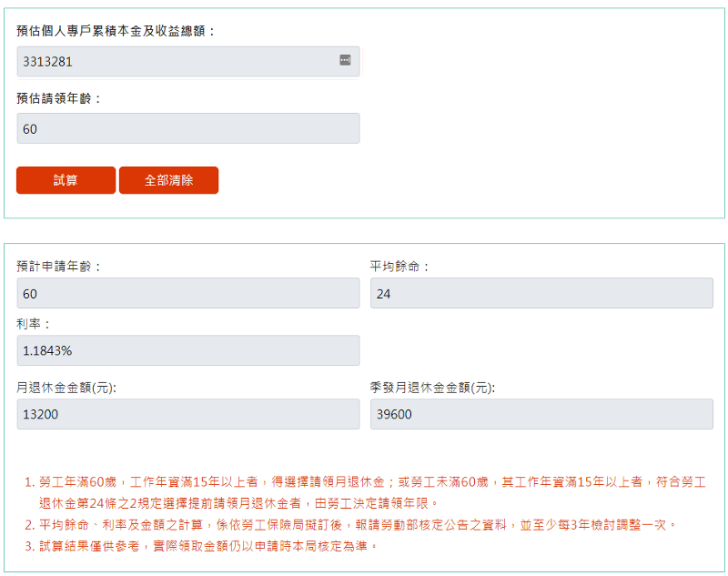The height and width of the screenshot is (576, 728).
Task: Click the 全部清除 clear all button
Action: click(x=168, y=180)
